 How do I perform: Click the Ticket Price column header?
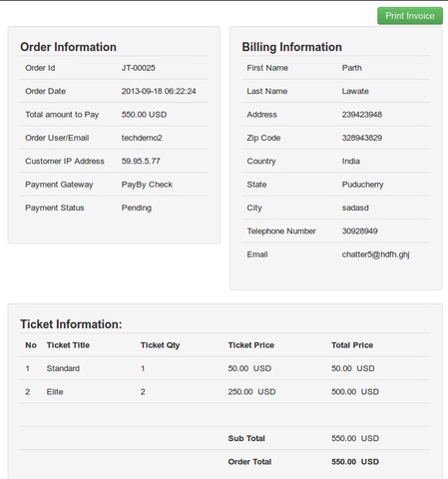(251, 345)
